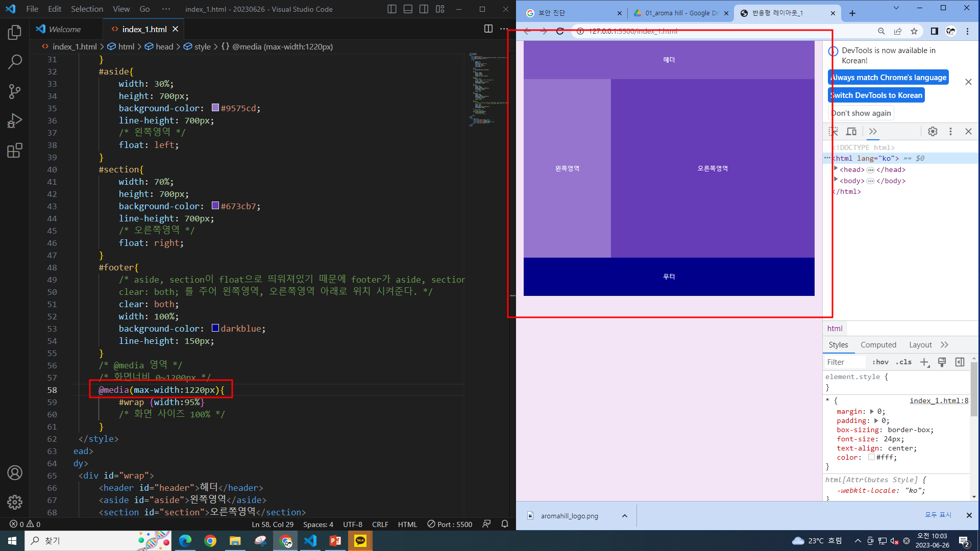Toggle the device toolbar in DevTools
This screenshot has width=980, height=551.
click(851, 132)
